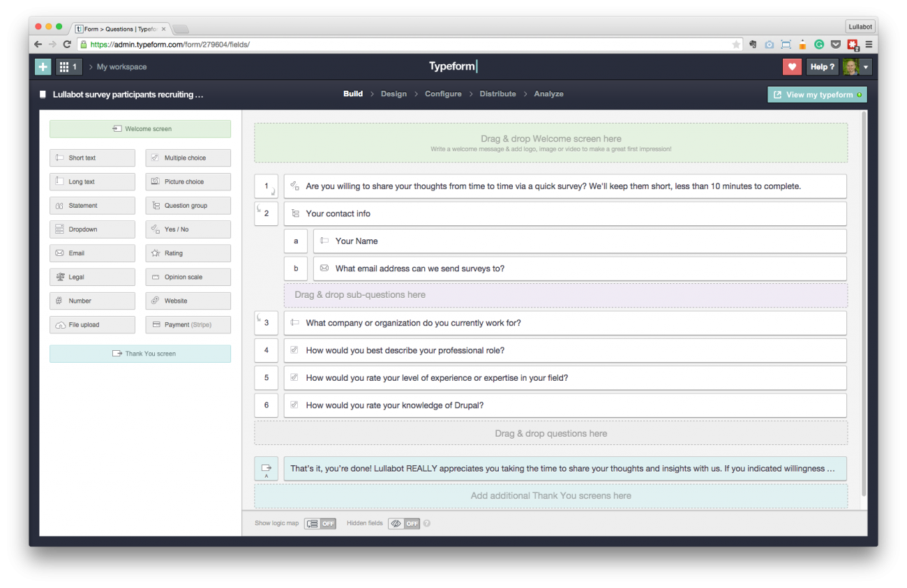The width and height of the screenshot is (907, 588).
Task: Open question 'What company or organization' row
Action: 565,323
